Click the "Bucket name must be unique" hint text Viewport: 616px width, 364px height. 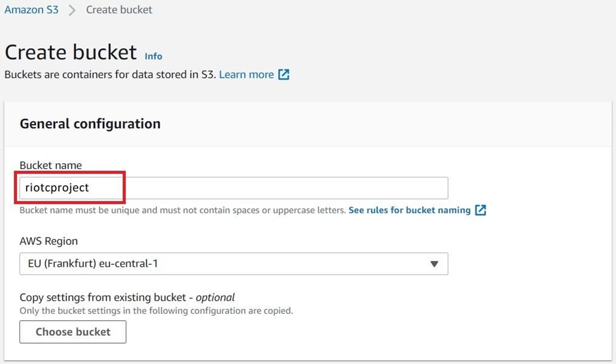click(183, 210)
